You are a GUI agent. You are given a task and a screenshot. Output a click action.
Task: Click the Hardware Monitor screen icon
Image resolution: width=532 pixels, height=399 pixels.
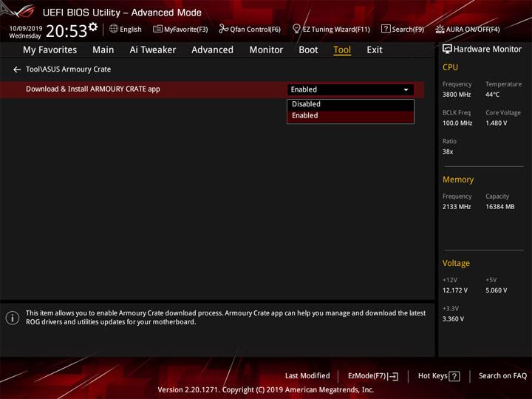[447, 50]
